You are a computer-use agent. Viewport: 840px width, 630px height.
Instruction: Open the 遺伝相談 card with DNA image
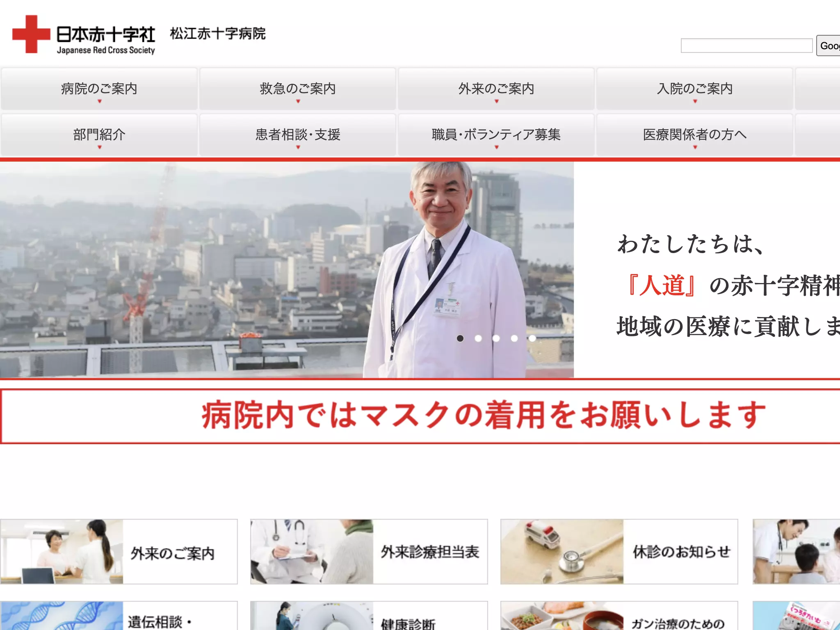(119, 616)
